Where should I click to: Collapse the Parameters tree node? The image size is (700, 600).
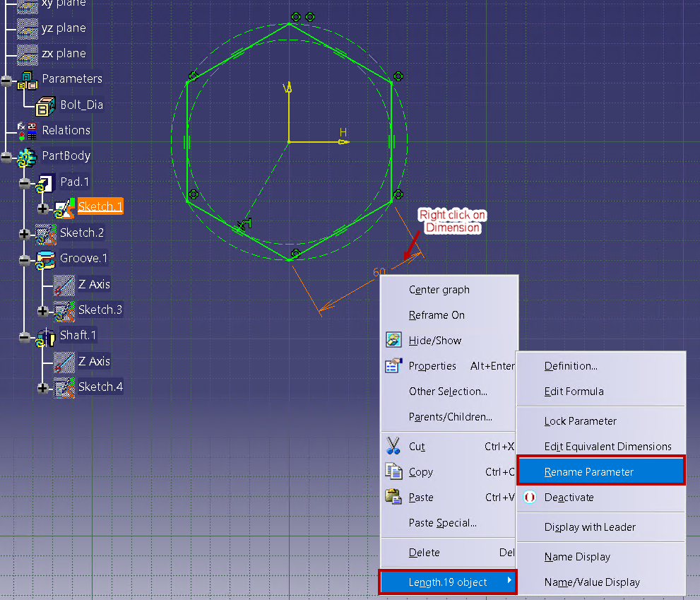[6, 80]
